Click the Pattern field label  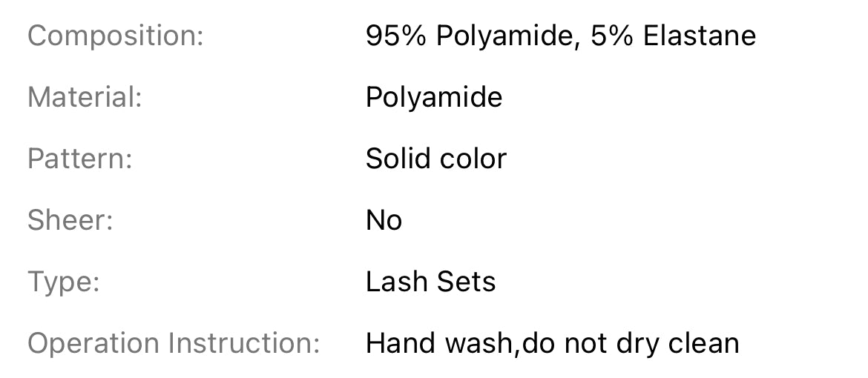click(x=80, y=159)
